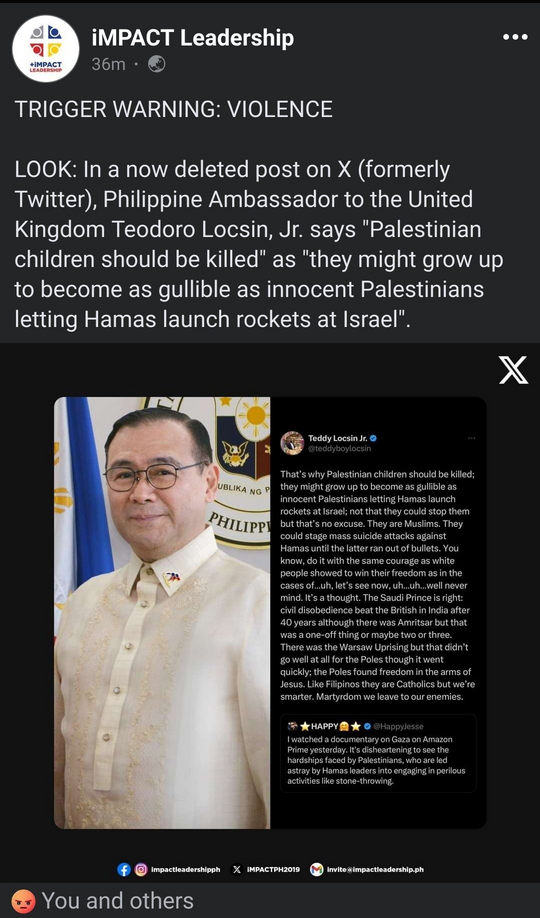The width and height of the screenshot is (540, 918).
Task: Click the 36m post timestamp
Action: coord(108,64)
